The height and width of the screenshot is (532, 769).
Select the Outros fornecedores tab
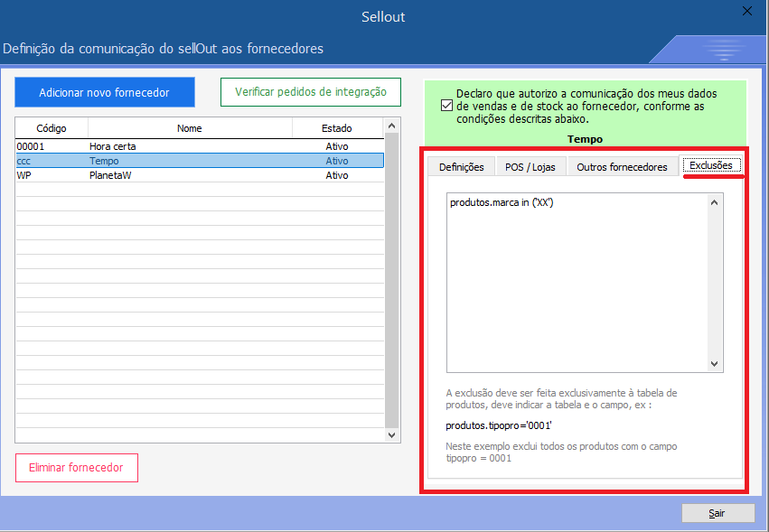622,167
